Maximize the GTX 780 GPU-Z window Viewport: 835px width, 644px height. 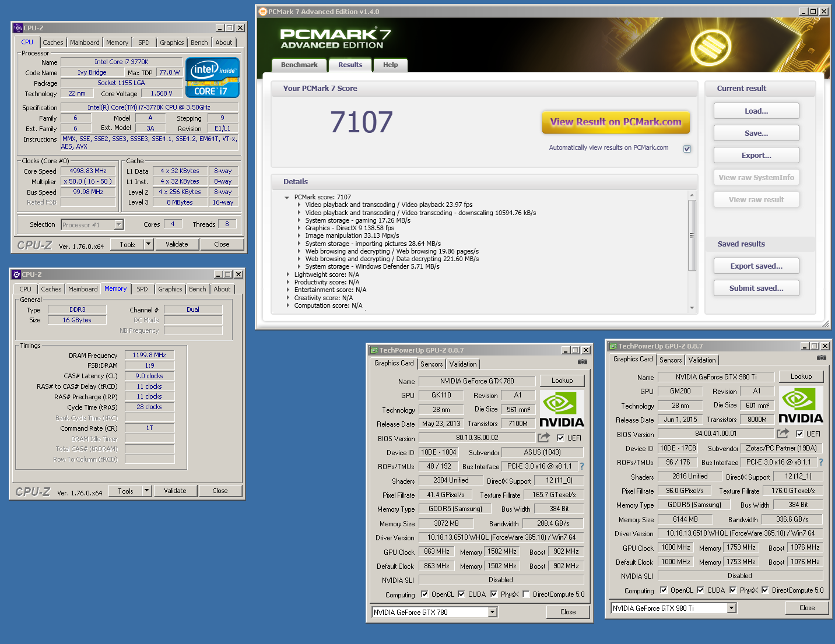576,350
